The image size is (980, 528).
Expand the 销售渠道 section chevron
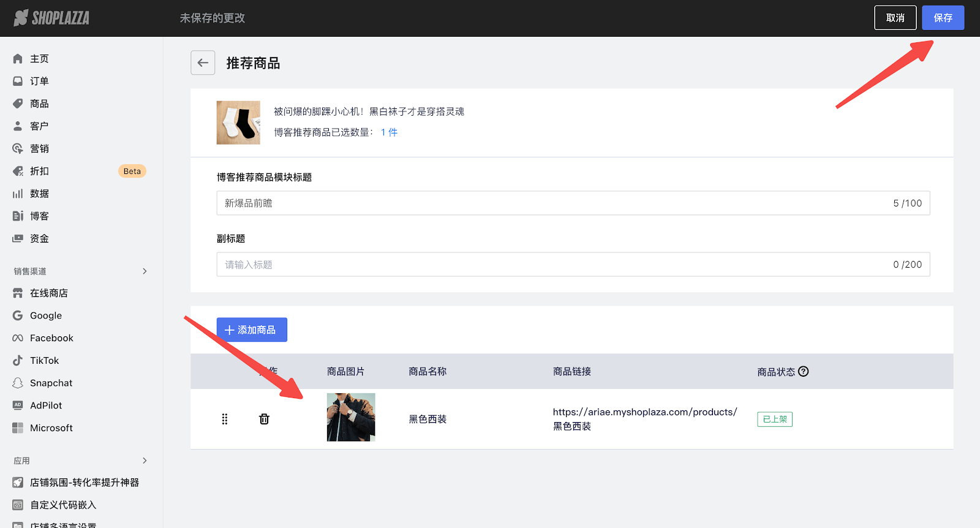[145, 271]
